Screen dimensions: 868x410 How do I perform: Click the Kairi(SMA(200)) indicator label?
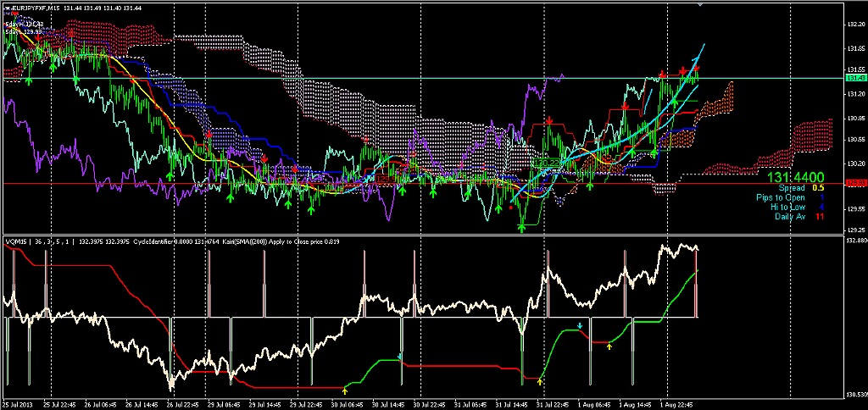[246, 241]
